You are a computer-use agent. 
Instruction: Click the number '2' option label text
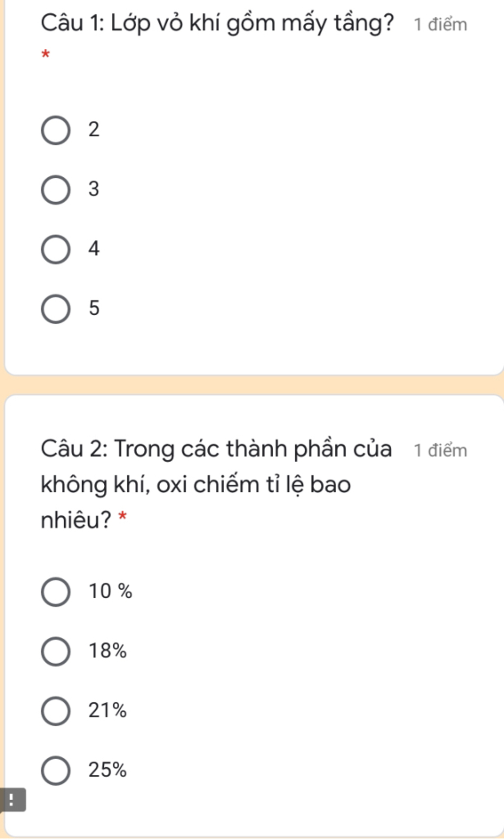pos(94,130)
